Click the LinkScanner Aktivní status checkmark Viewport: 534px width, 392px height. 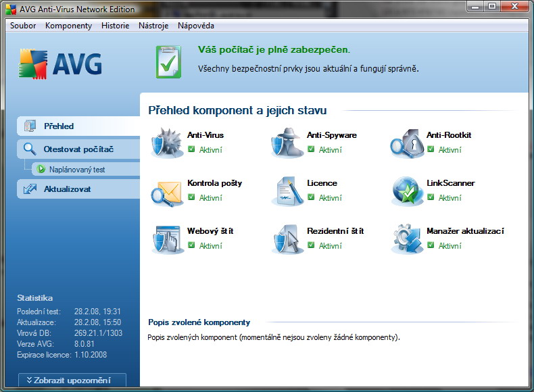(431, 197)
